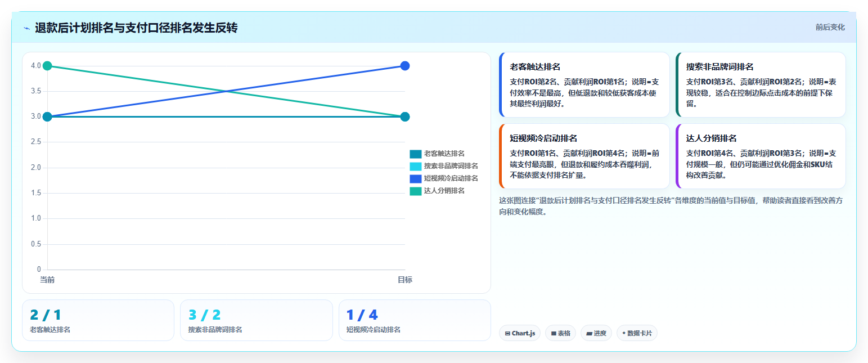Screen dimensions: 868x363
Task: Click 搜索非品牌词排名 legend label text
Action: pyautogui.click(x=451, y=166)
